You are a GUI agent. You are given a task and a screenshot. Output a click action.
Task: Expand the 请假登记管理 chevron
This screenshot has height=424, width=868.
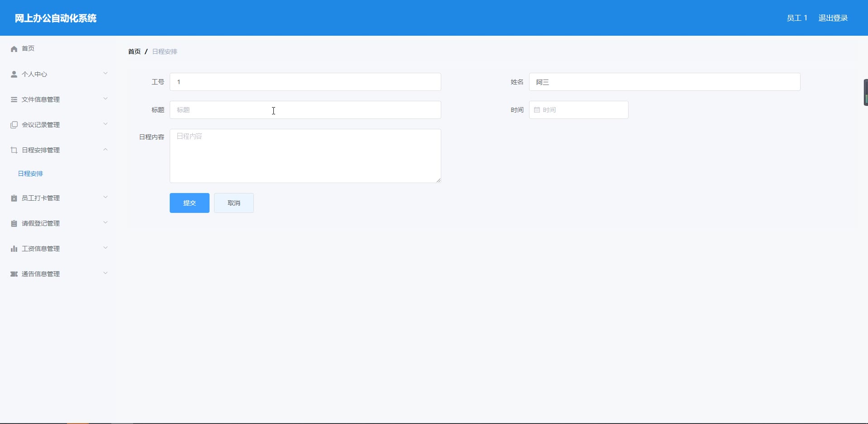click(x=105, y=222)
